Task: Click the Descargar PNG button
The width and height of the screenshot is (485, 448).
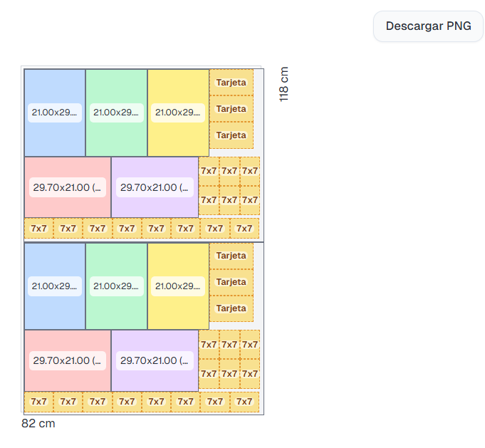Action: click(428, 26)
